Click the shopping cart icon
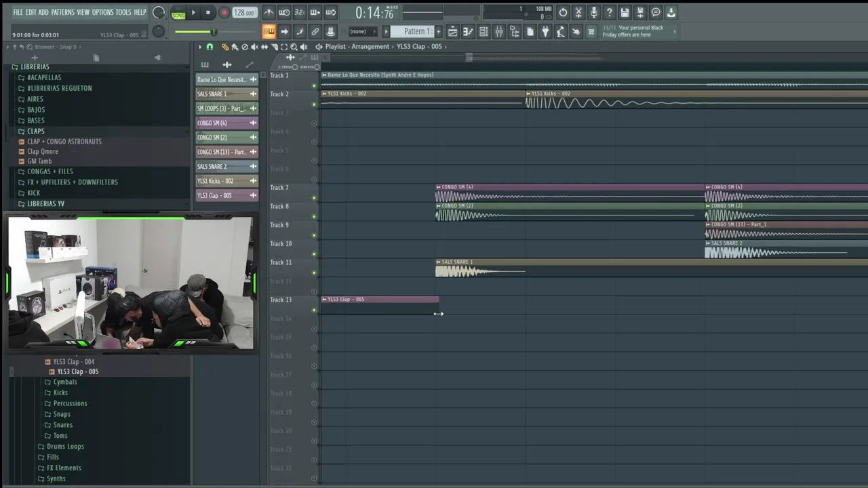The width and height of the screenshot is (868, 488). click(x=591, y=31)
